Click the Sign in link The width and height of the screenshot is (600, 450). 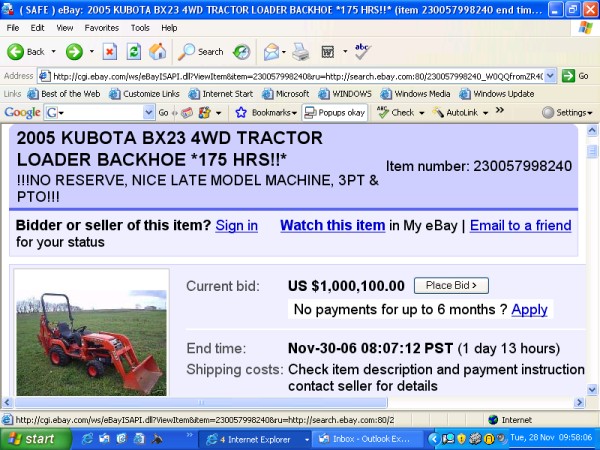pos(236,225)
